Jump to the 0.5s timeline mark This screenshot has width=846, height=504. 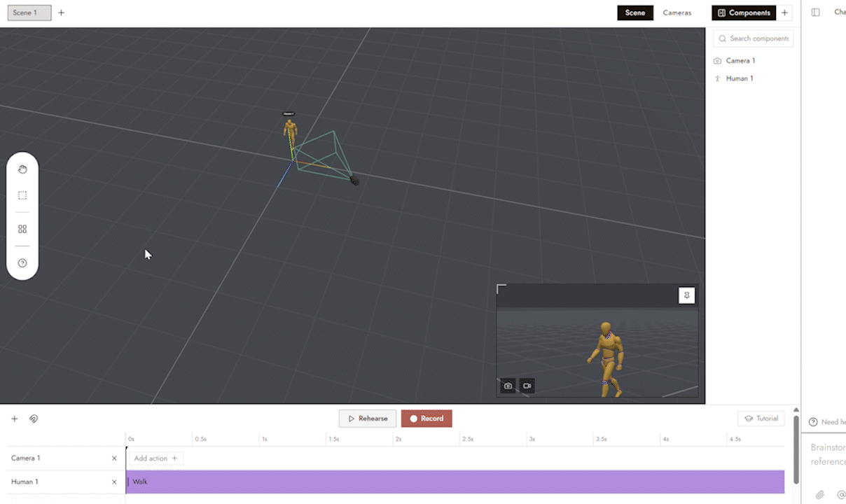[x=200, y=439]
